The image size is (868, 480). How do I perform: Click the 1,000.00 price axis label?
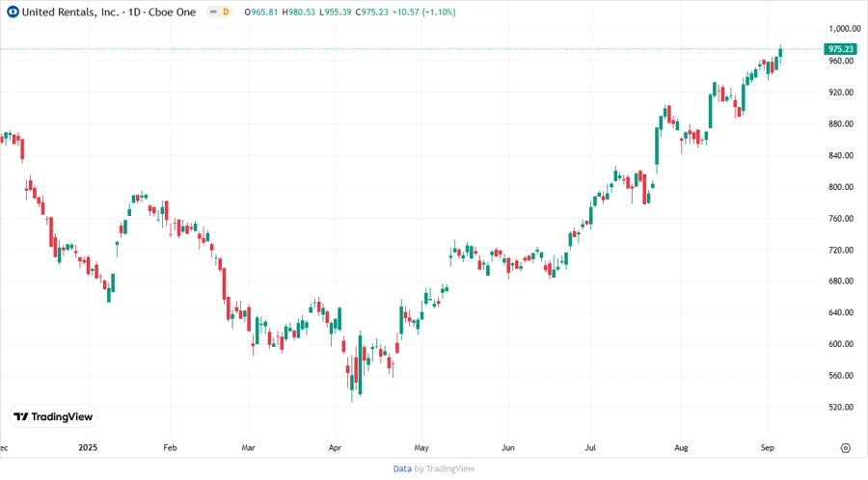(845, 29)
